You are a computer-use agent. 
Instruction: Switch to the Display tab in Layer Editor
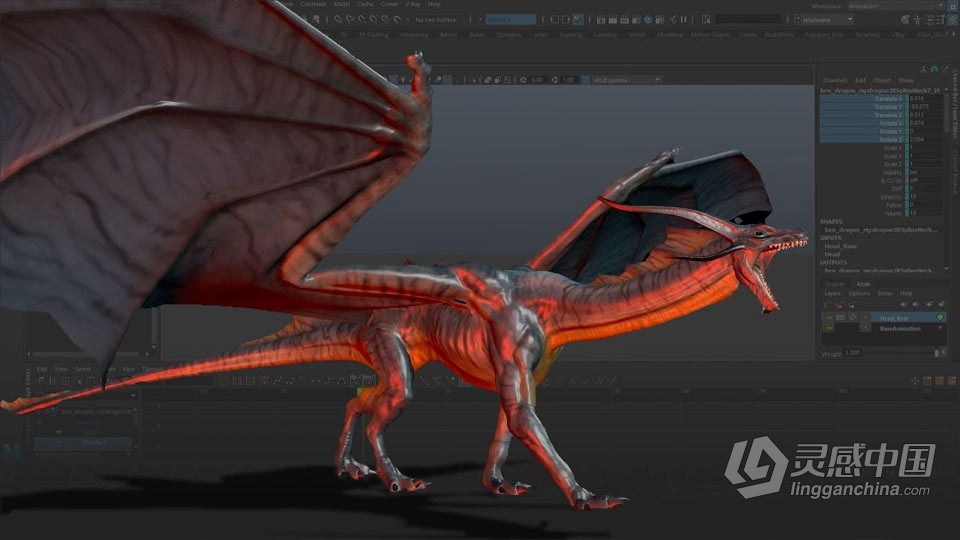point(834,284)
